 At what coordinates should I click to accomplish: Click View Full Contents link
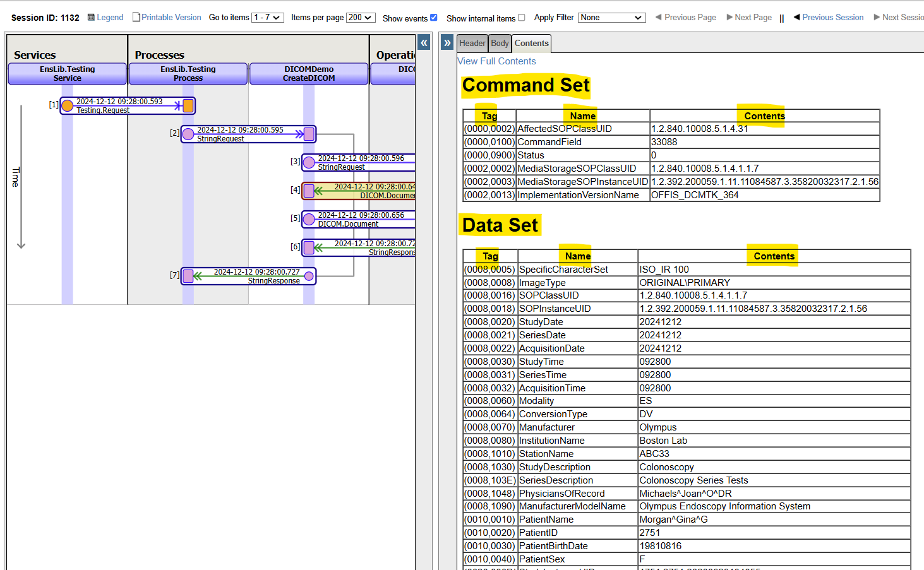pyautogui.click(x=496, y=61)
